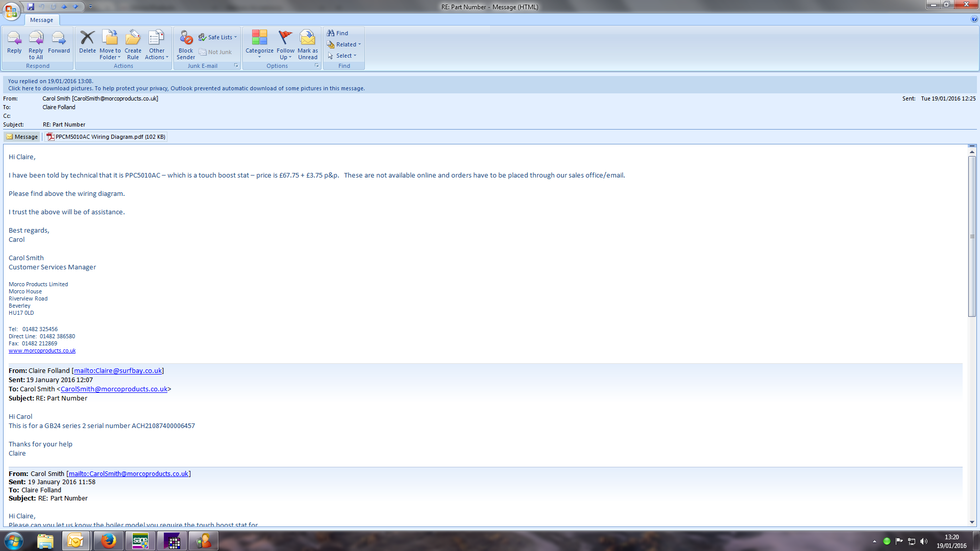Expand the Related dropdown menu
The width and height of the screenshot is (980, 551).
tap(345, 44)
